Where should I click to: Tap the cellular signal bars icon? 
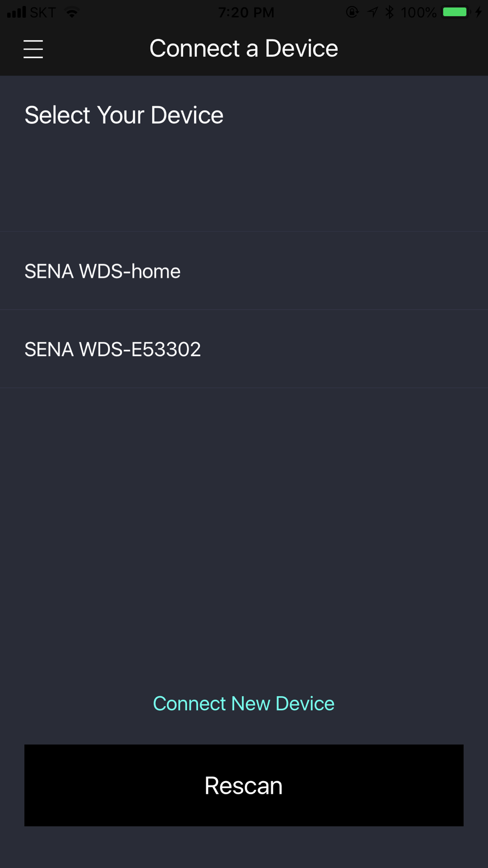(17, 12)
